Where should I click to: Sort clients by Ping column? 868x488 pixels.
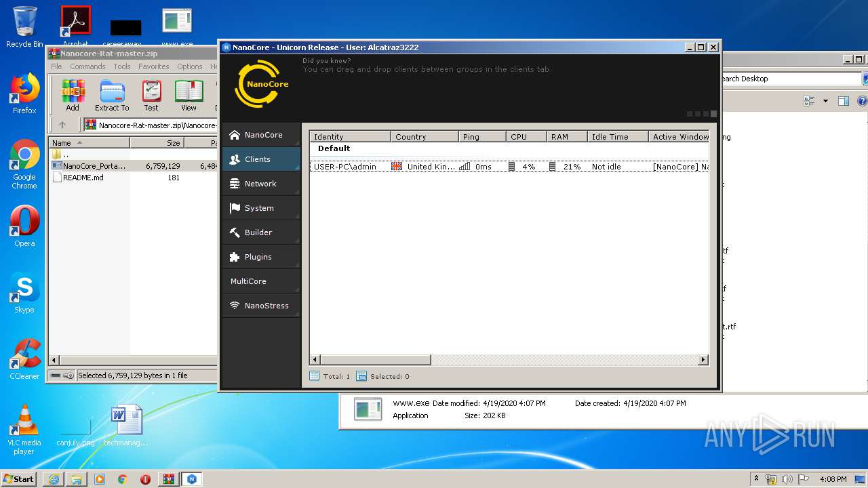click(x=482, y=136)
